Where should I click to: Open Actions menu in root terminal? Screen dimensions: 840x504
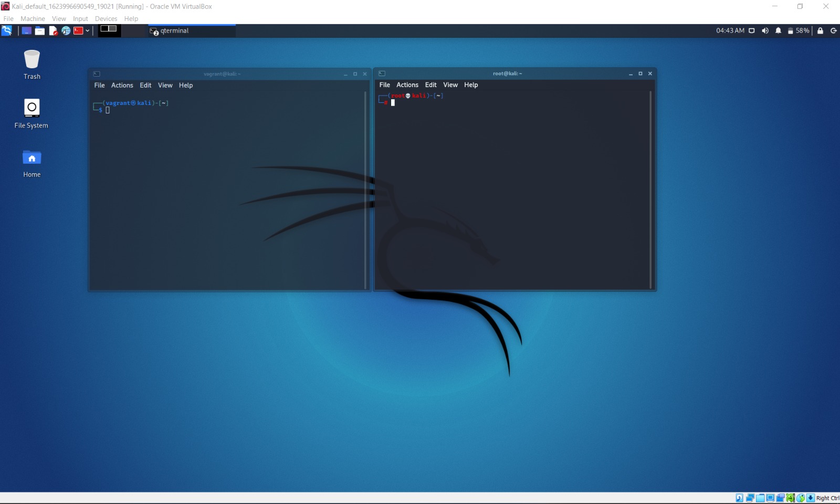click(x=407, y=85)
